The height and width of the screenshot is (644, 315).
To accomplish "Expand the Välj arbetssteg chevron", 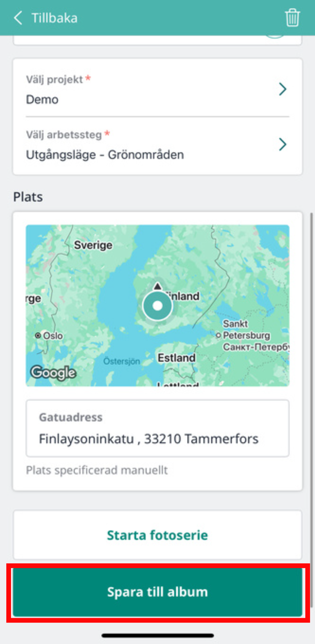I will [283, 144].
